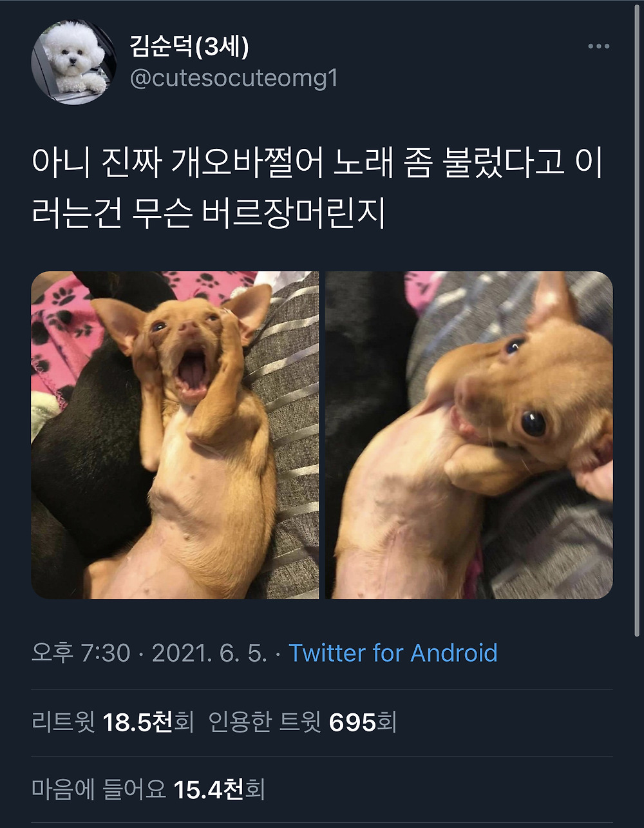Click the 695 quote tweet count

tap(352, 722)
